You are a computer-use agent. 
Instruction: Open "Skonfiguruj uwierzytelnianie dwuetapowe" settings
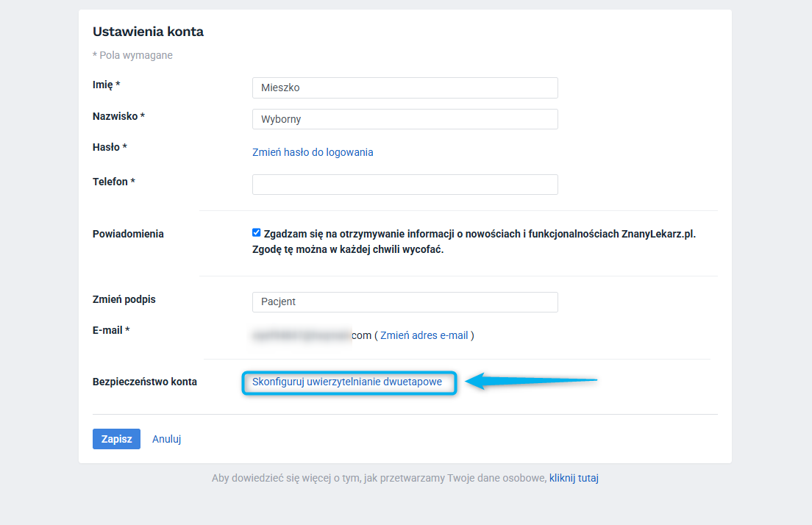point(349,382)
